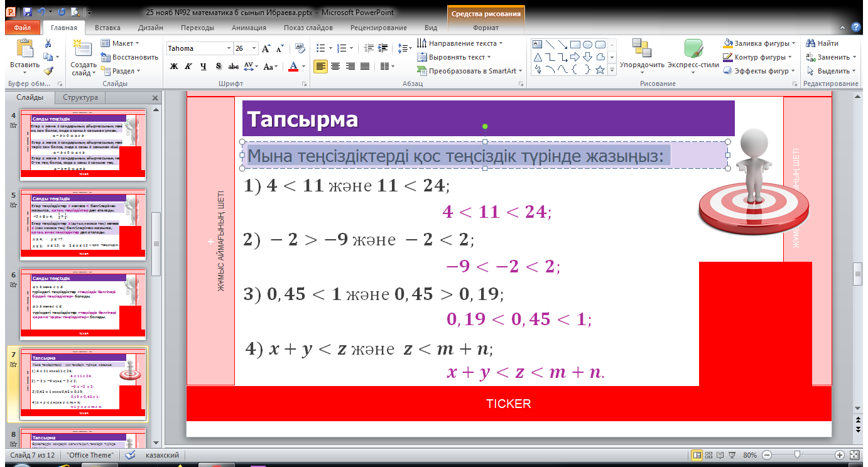Click the Format Painter brush icon
Screen dimensions: 868x467
click(48, 71)
